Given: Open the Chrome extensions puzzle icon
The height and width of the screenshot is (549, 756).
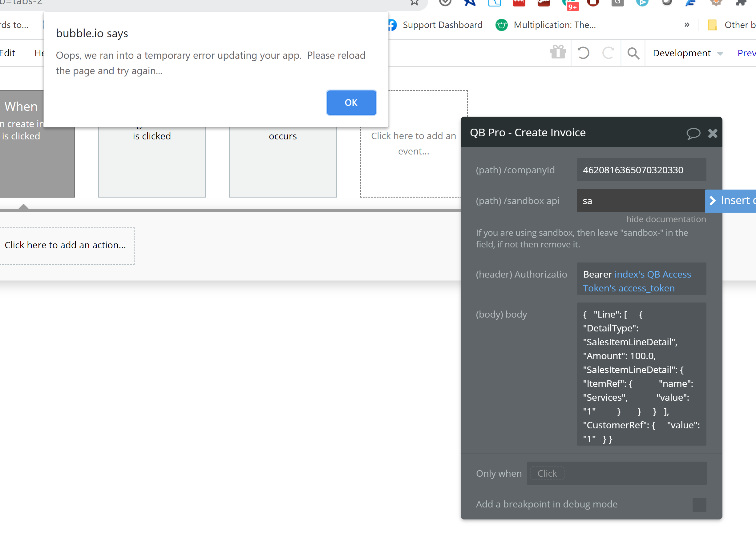Looking at the screenshot, I should (741, 3).
